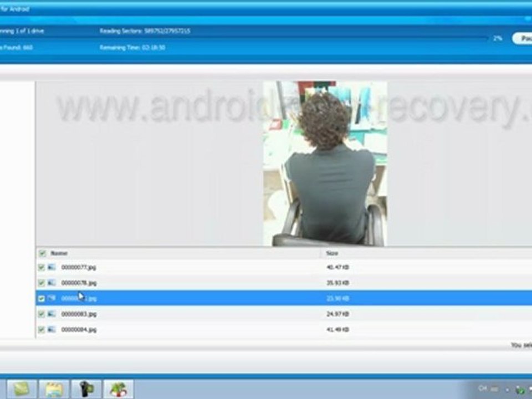Click the image file icon of 00000083.jpg
532x399 pixels.
(x=52, y=314)
